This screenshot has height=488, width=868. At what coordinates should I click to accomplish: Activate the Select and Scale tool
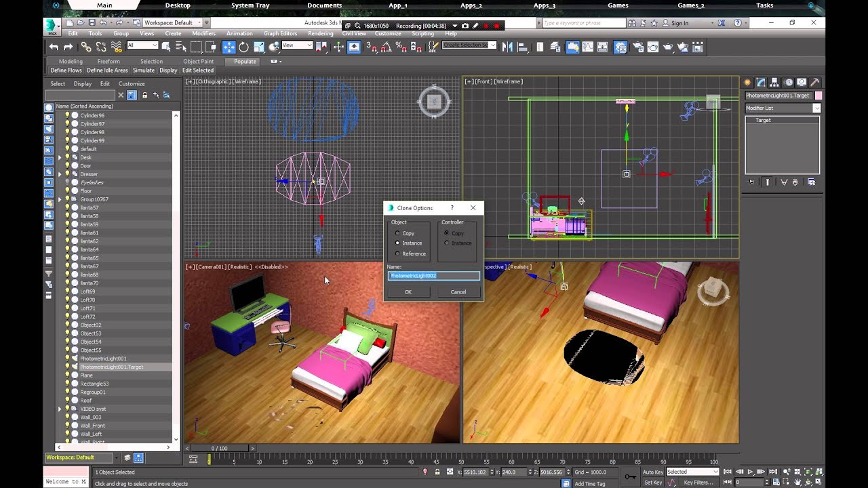click(x=259, y=47)
